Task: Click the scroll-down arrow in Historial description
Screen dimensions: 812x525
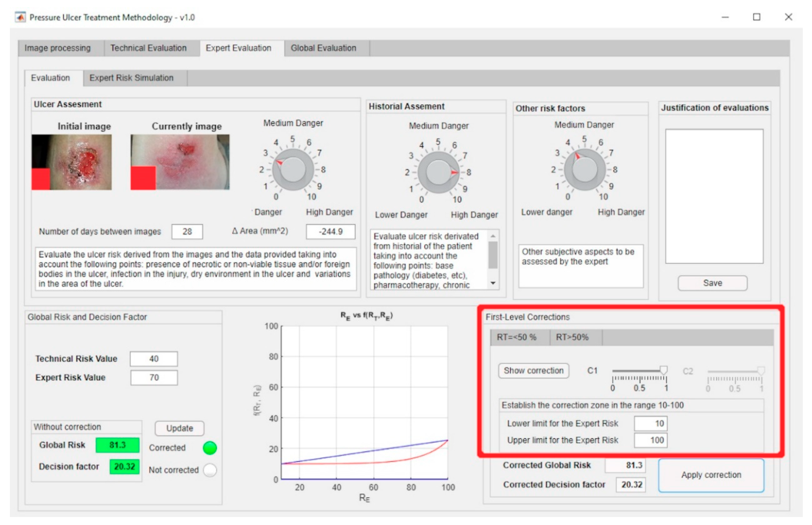Action: (x=493, y=283)
